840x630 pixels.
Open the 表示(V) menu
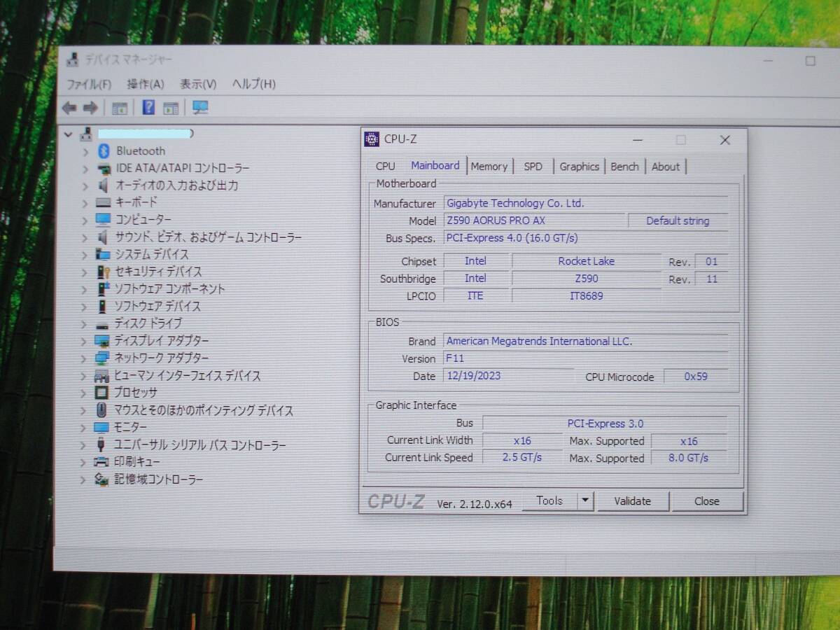198,84
